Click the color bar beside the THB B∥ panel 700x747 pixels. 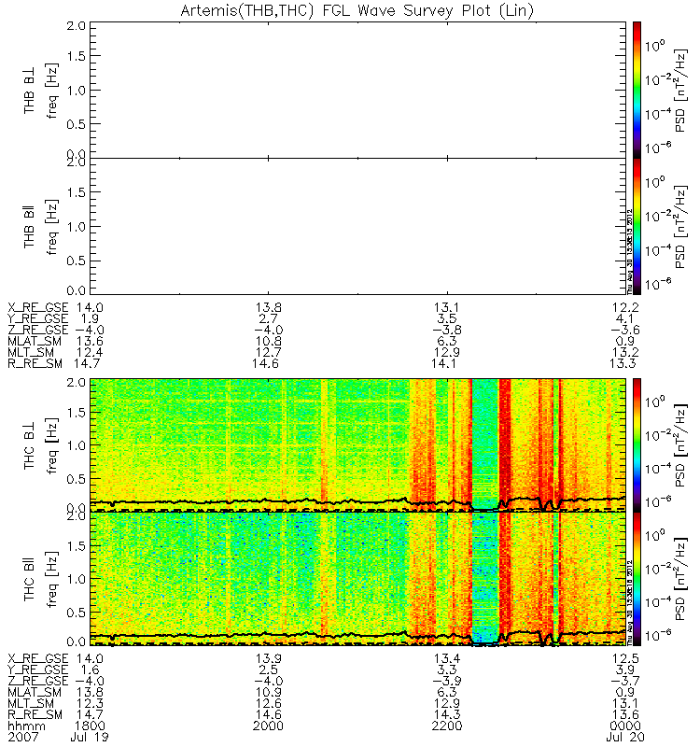click(x=637, y=226)
